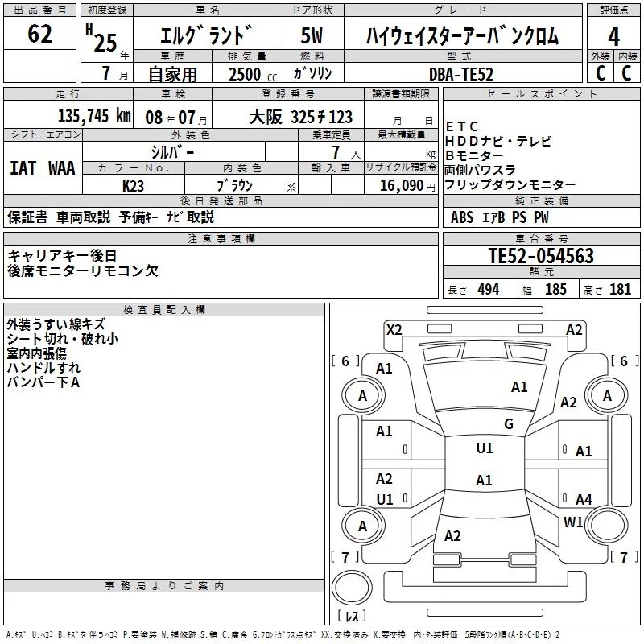Click the grade ハイウェイスターアーバンクロム
Screen dimensions: 644x644
tap(462, 35)
